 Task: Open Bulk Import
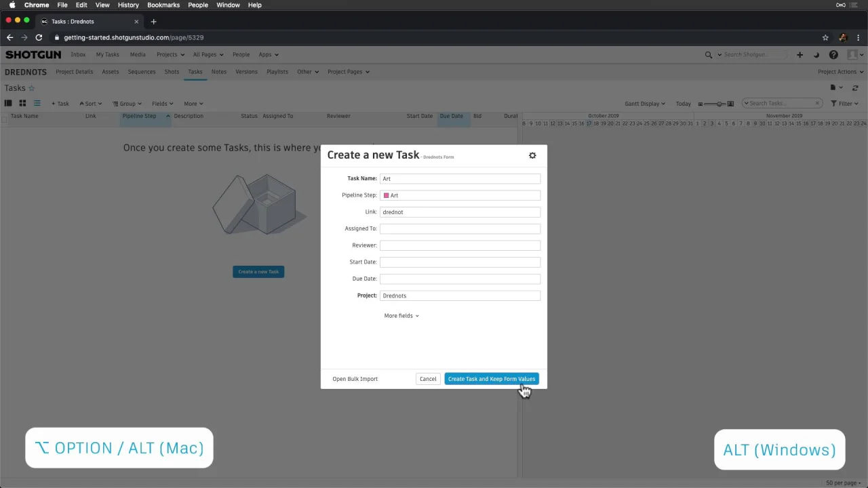coord(355,379)
